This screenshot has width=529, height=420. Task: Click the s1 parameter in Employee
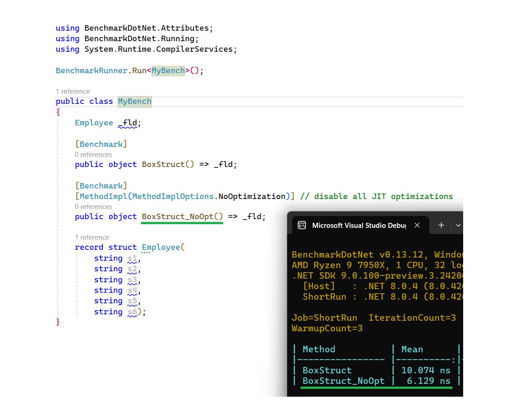[132, 258]
